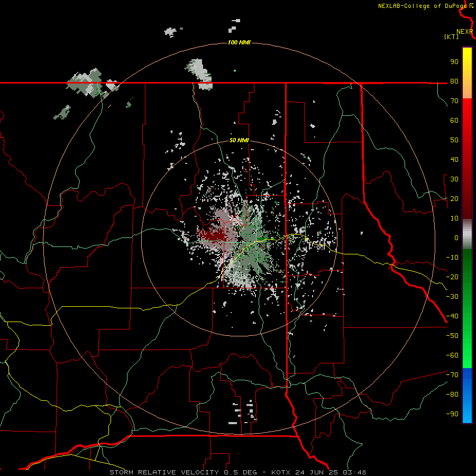Click the -90 value on velocity scale

pyautogui.click(x=452, y=414)
